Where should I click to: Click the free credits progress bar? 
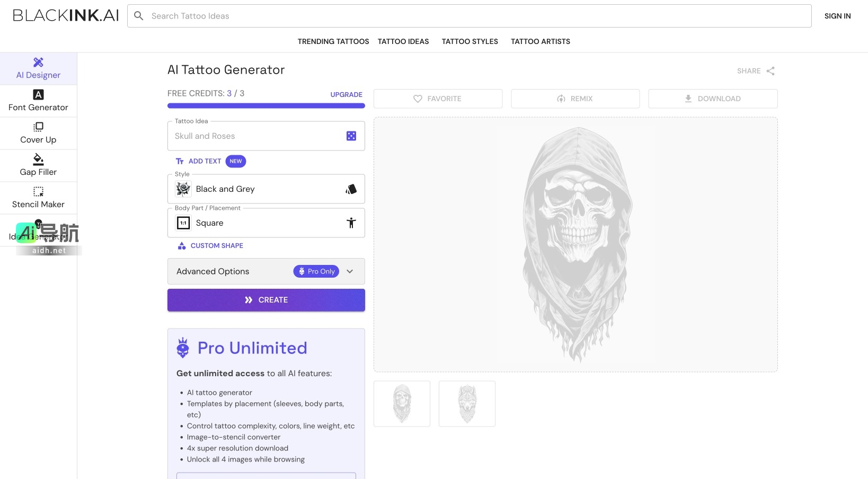coord(266,106)
